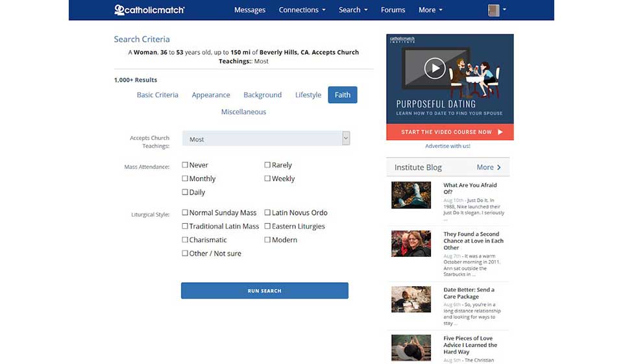The height and width of the screenshot is (364, 623).
Task: Enable the Traditional Latin Mass checkbox
Action: (185, 226)
